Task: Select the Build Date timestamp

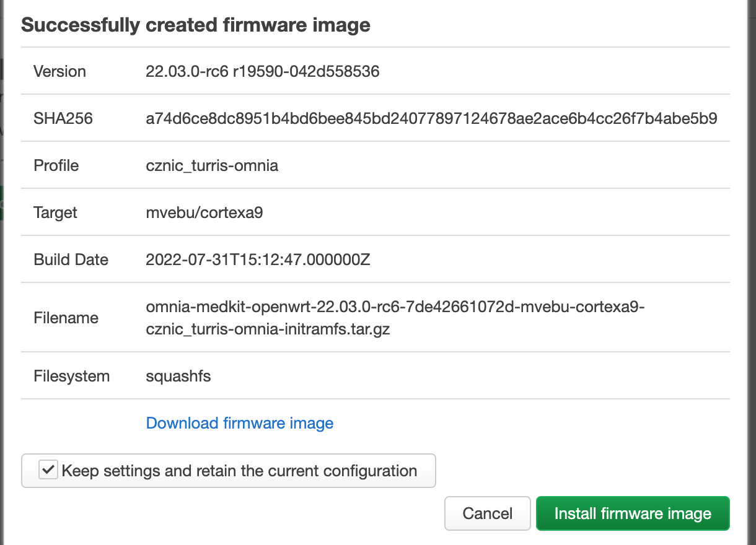Action: pyautogui.click(x=258, y=259)
